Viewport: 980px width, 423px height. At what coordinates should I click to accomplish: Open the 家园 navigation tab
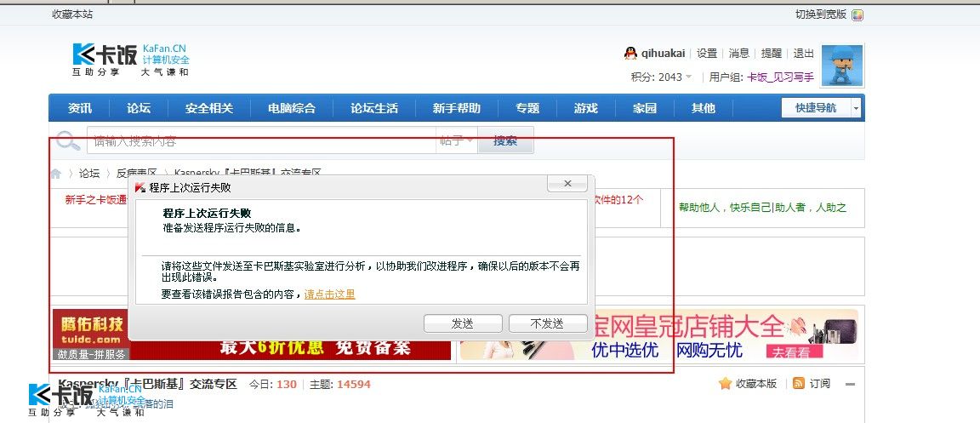point(644,108)
